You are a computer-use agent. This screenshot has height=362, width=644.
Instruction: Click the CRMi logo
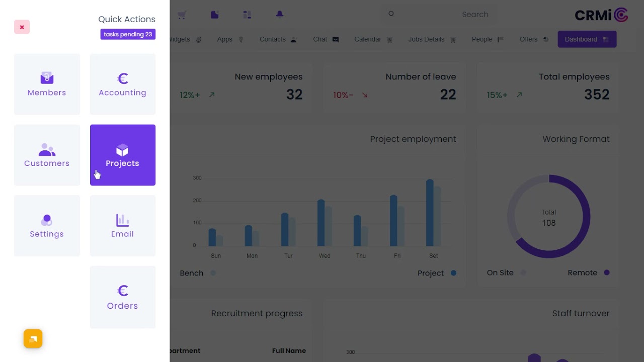(x=601, y=15)
